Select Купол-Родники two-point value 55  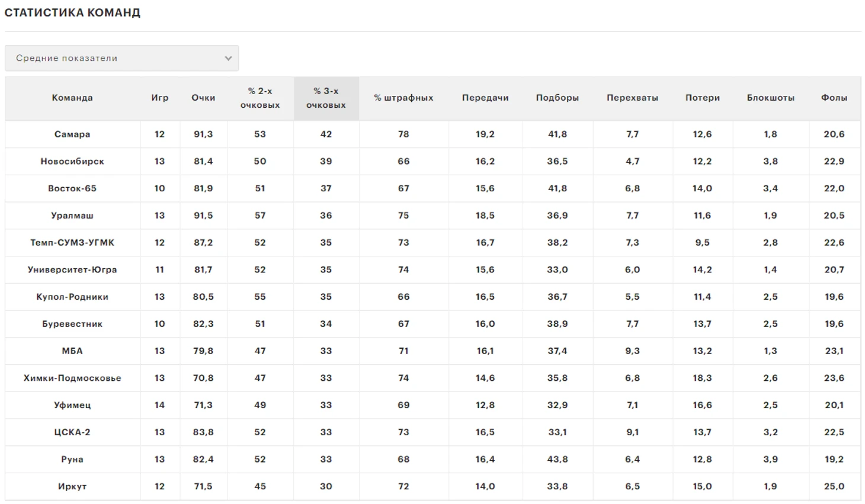point(260,297)
